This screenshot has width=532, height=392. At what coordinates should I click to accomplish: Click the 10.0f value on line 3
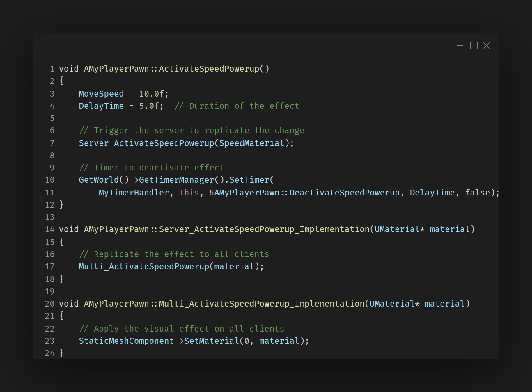[151, 94]
